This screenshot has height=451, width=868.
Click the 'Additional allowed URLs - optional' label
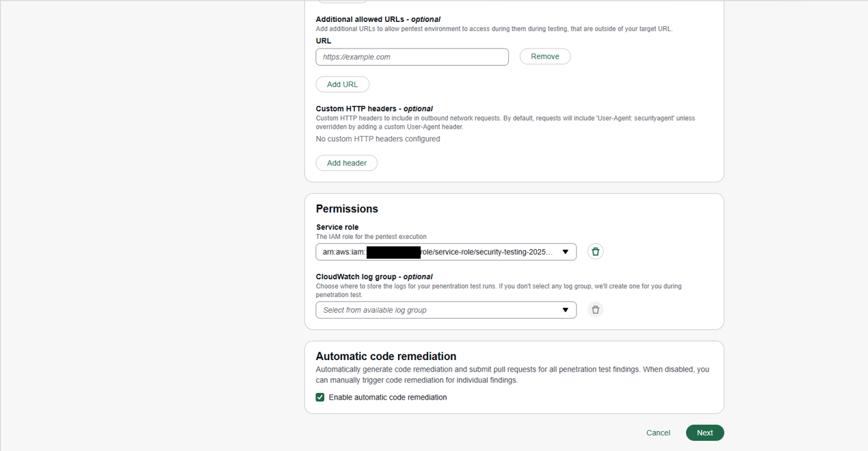click(378, 19)
